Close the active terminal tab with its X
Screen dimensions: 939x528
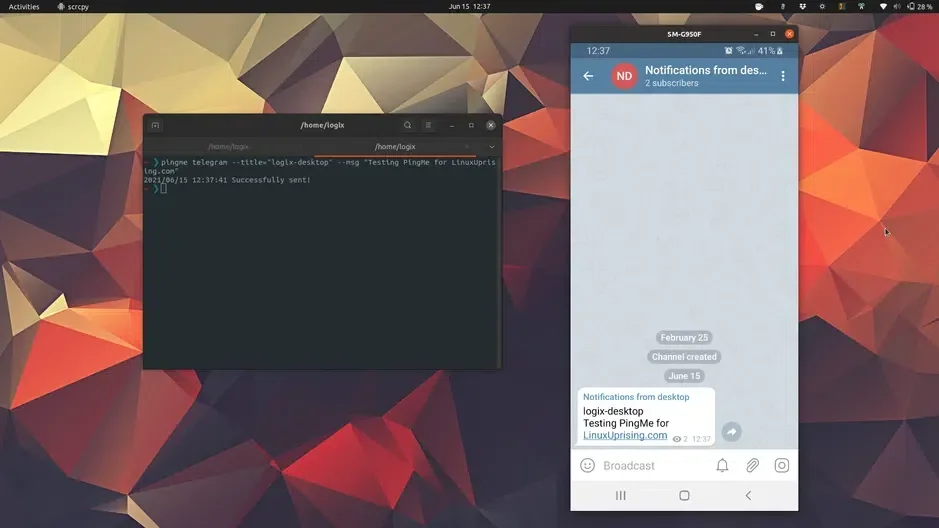[467, 147]
